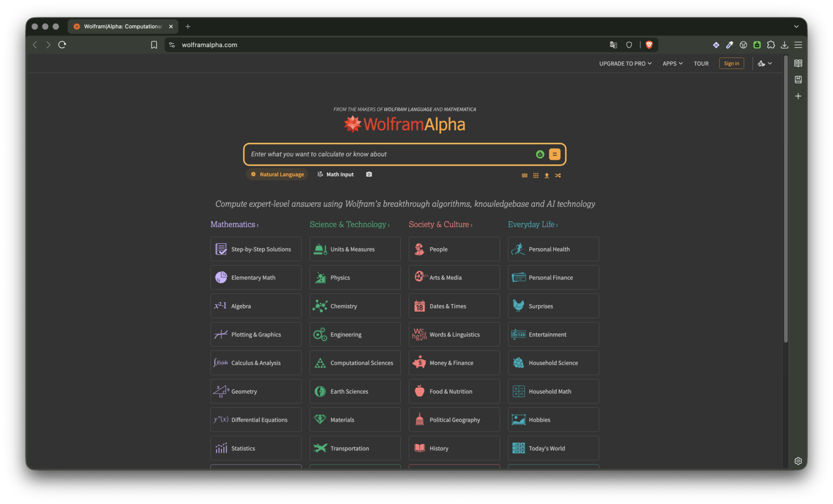This screenshot has height=504, width=833.
Task: Open the browser hamburger menu
Action: [798, 45]
